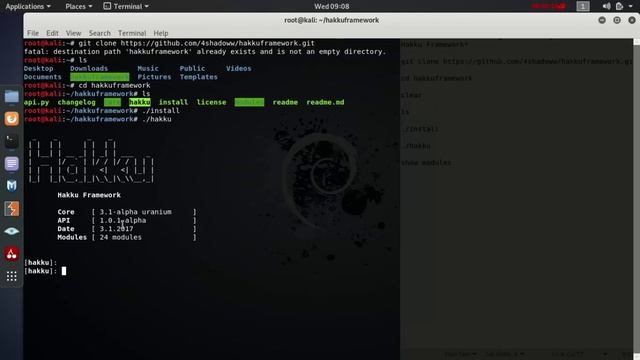Screen dimensions: 640x360
Task: Open the terminal Help menu
Action: [161, 33]
